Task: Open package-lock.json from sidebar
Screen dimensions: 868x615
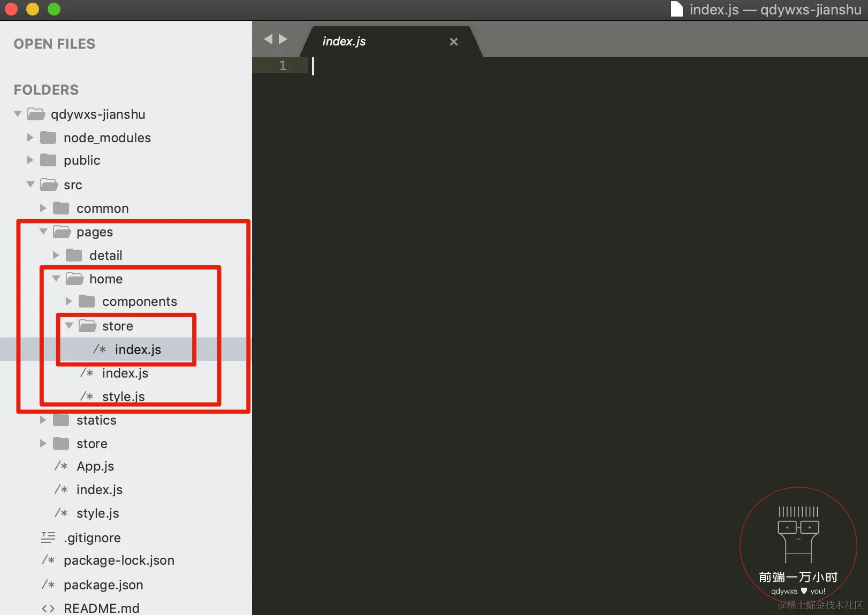Action: 119,560
